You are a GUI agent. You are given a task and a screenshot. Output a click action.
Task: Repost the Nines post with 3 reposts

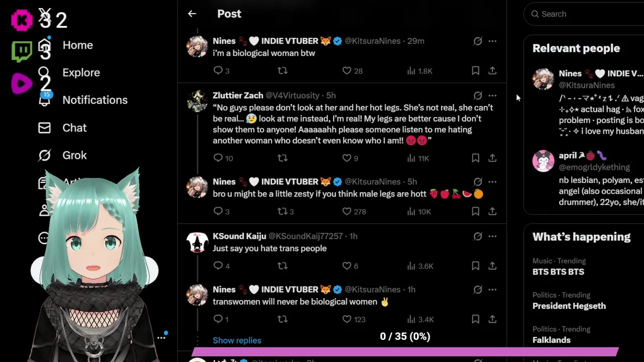click(x=283, y=212)
